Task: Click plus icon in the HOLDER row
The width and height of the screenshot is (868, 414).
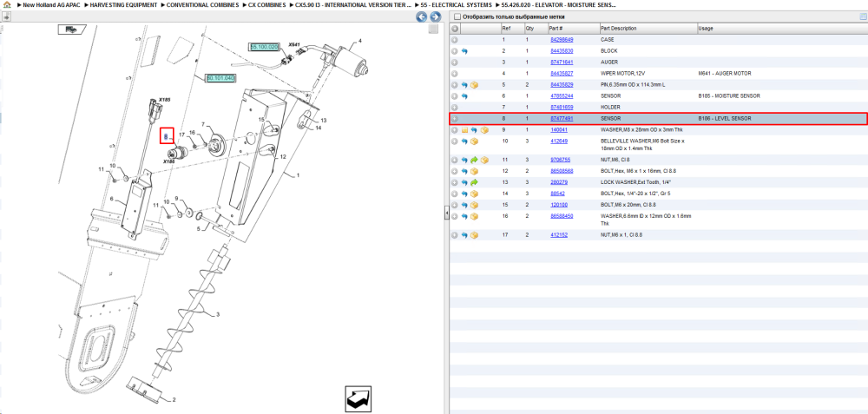Action: pyautogui.click(x=455, y=108)
